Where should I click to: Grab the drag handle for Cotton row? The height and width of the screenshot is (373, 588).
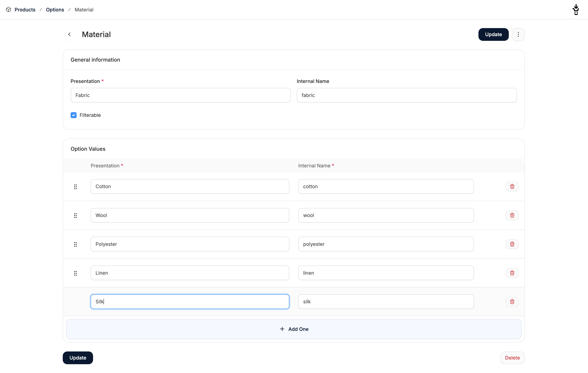(75, 187)
